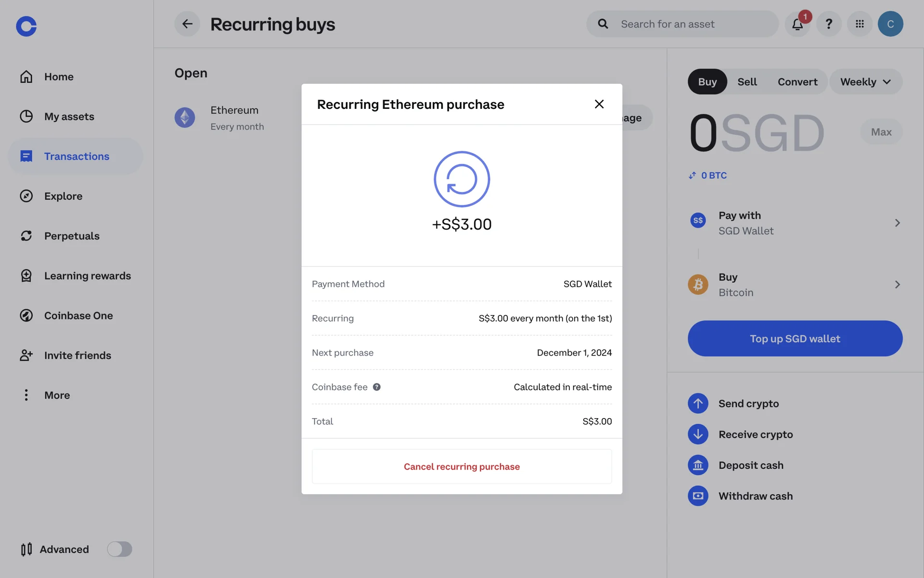This screenshot has height=578, width=924.
Task: Click the Withdraw cash icon
Action: click(698, 496)
